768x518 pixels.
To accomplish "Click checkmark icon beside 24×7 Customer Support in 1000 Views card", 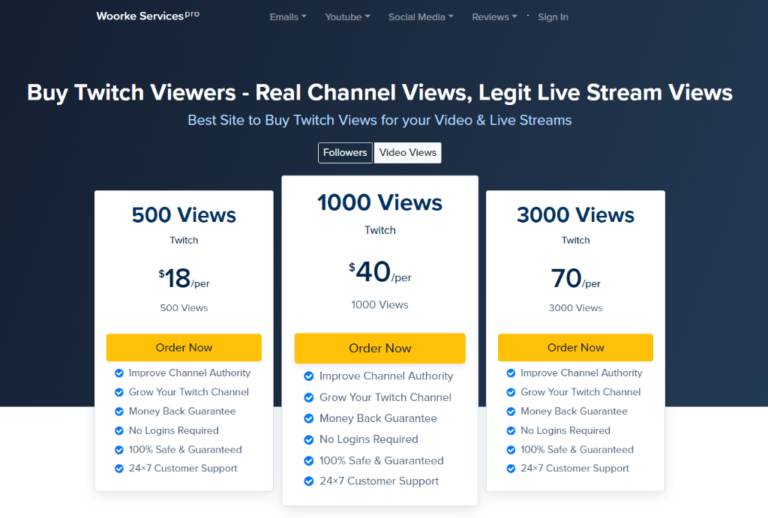I will (309, 481).
